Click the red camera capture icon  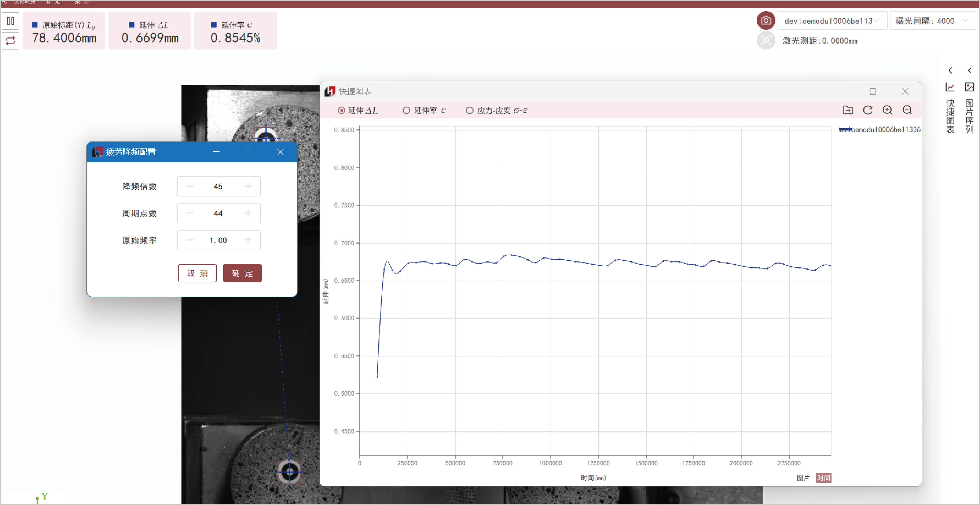(x=766, y=20)
